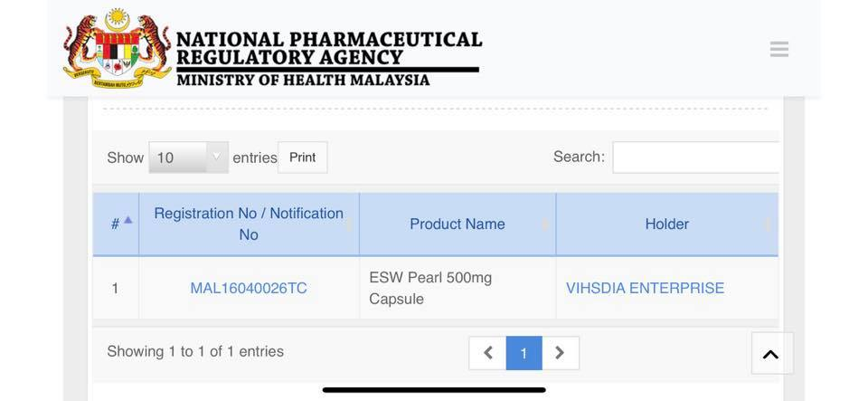Click the Malaysia coat of arms logo
Screen dimensions: 868x401
tap(118, 48)
